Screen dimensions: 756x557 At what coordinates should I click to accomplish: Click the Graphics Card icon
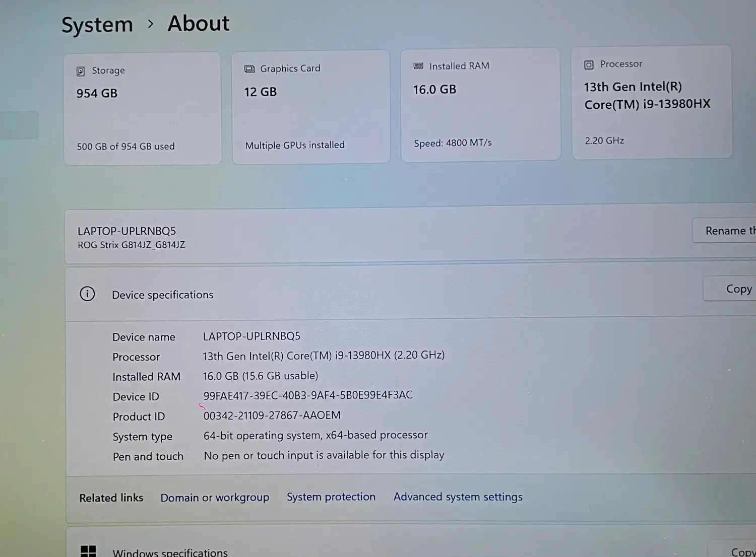pos(249,69)
